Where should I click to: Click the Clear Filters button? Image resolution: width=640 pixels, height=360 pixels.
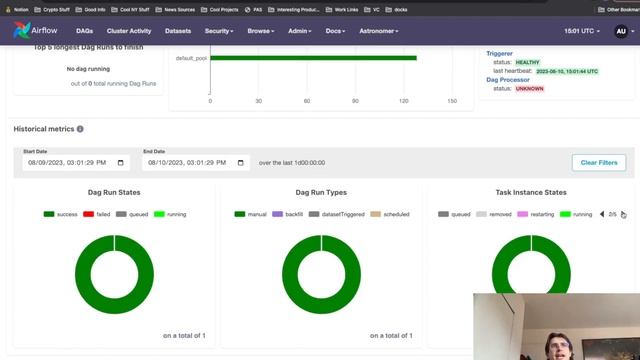click(x=599, y=162)
